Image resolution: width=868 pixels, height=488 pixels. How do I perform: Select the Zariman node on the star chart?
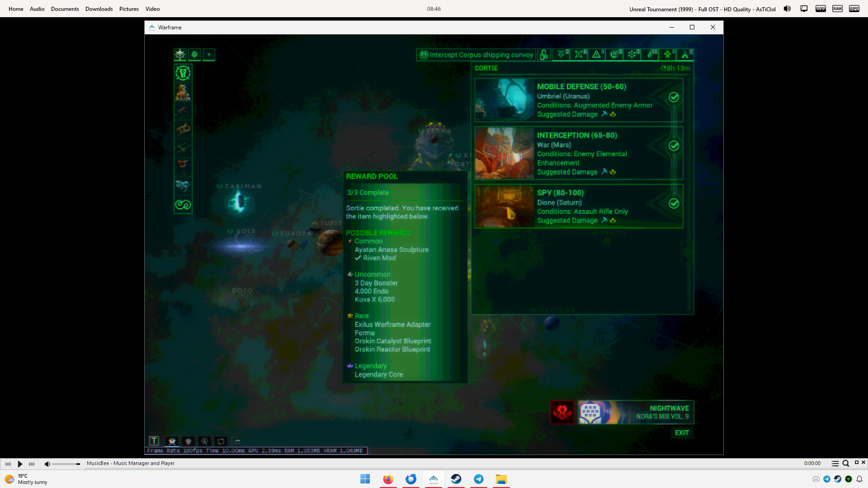pos(239,201)
